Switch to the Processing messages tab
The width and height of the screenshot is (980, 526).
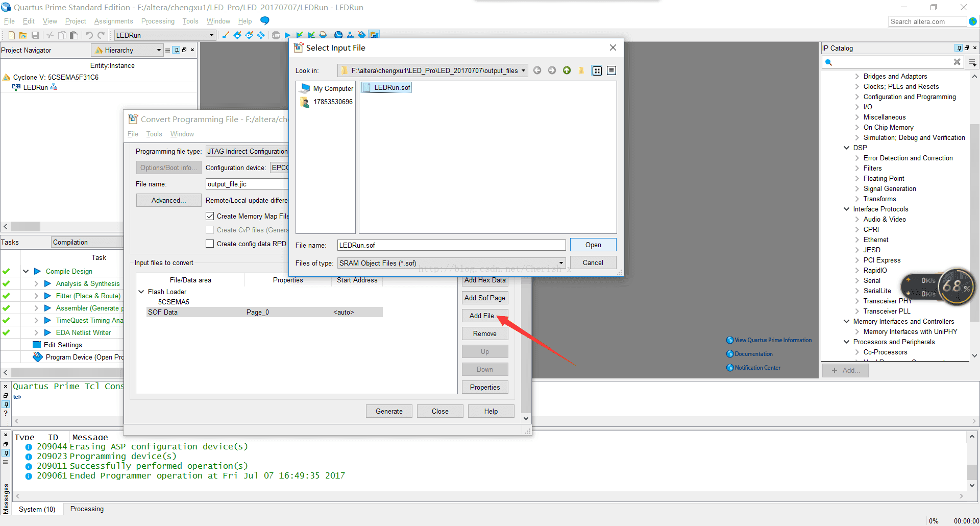(87, 509)
